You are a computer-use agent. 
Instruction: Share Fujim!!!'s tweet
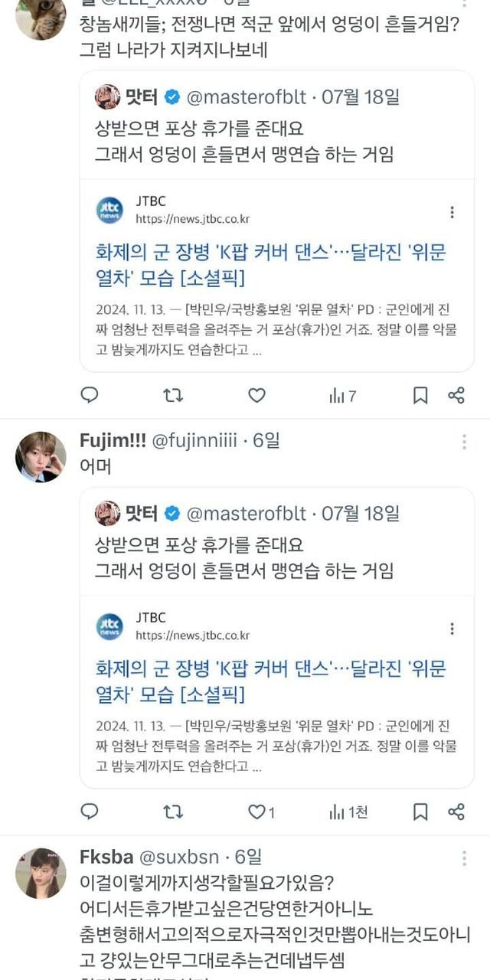tap(456, 812)
